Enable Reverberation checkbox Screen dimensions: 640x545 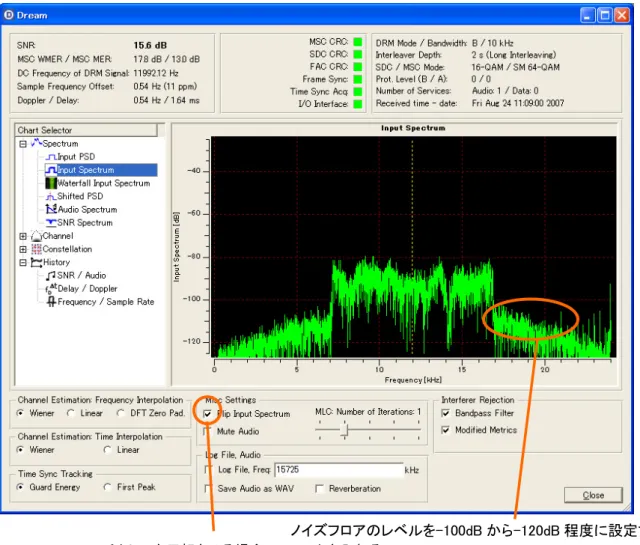pyautogui.click(x=319, y=488)
